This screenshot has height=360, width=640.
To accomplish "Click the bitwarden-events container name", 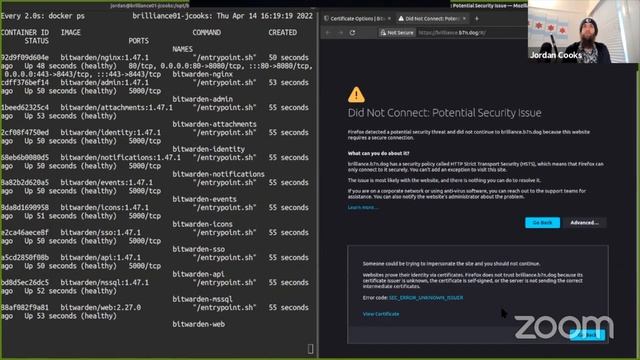I will tap(204, 199).
